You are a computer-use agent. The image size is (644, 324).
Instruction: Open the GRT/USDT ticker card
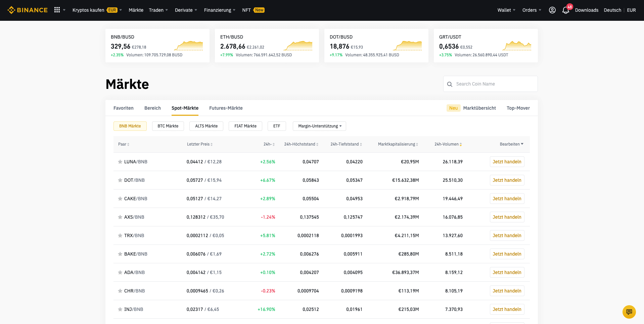[x=486, y=46]
